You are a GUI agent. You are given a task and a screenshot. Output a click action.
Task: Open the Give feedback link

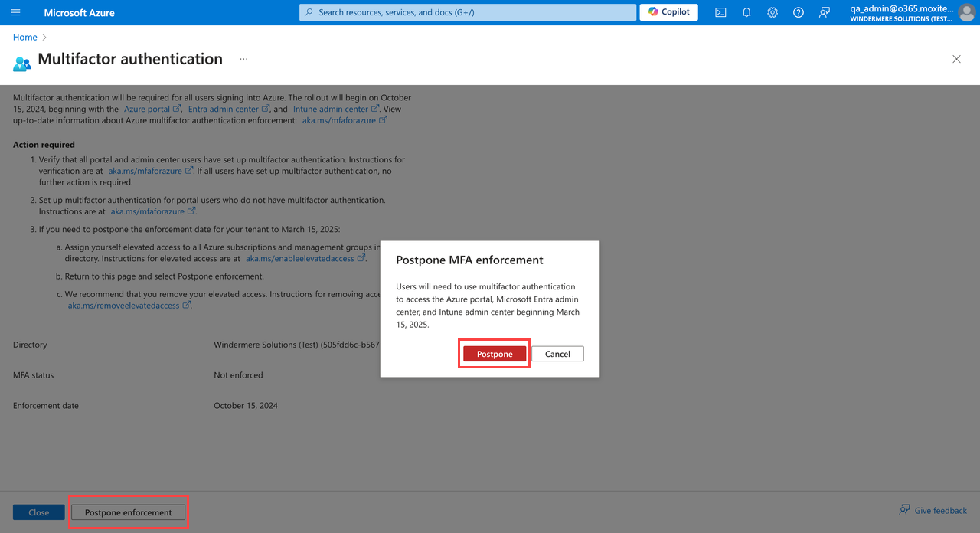pyautogui.click(x=933, y=510)
